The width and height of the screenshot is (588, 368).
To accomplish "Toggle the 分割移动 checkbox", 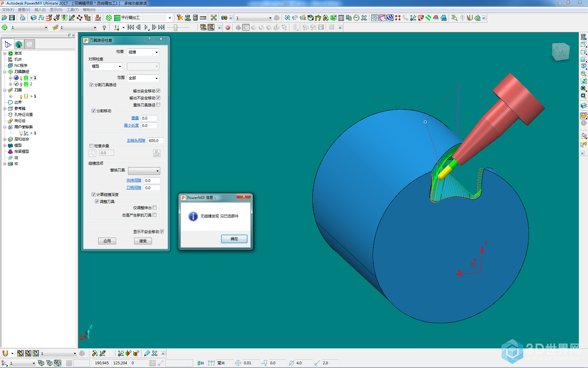I will (93, 111).
